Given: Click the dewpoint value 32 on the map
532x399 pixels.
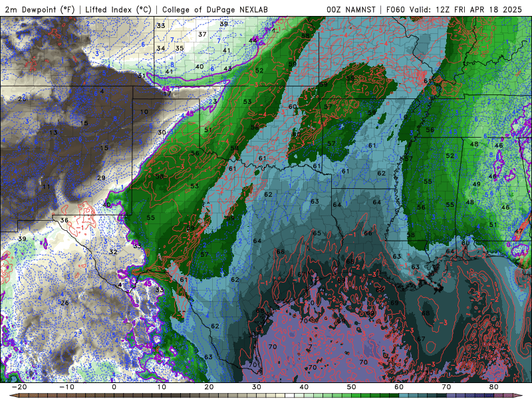Looking at the screenshot, I should [x=113, y=252].
